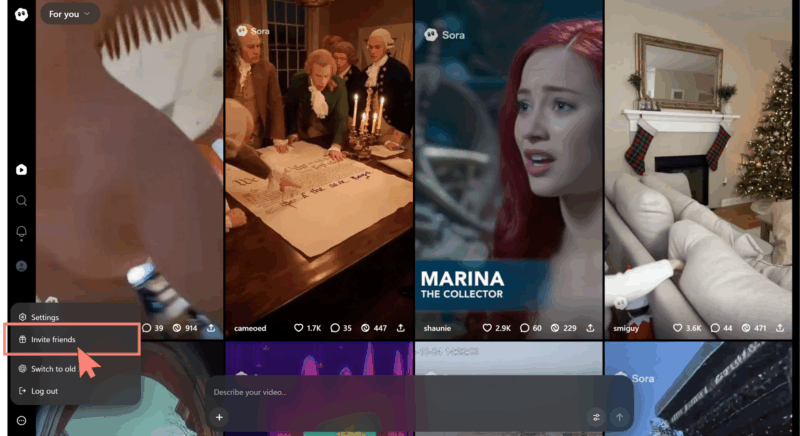Open video settings sliders in prompt bar
The image size is (800, 436).
[x=596, y=417]
